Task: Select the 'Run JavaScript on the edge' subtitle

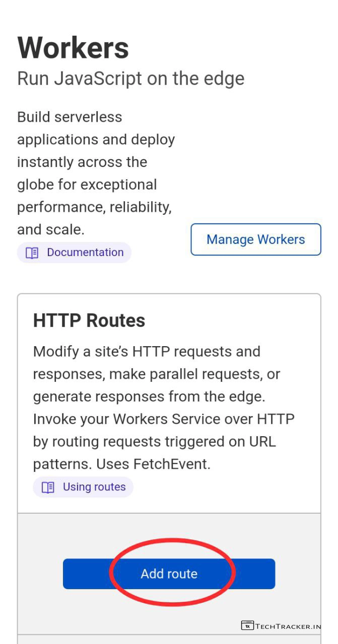Action: pos(130,78)
